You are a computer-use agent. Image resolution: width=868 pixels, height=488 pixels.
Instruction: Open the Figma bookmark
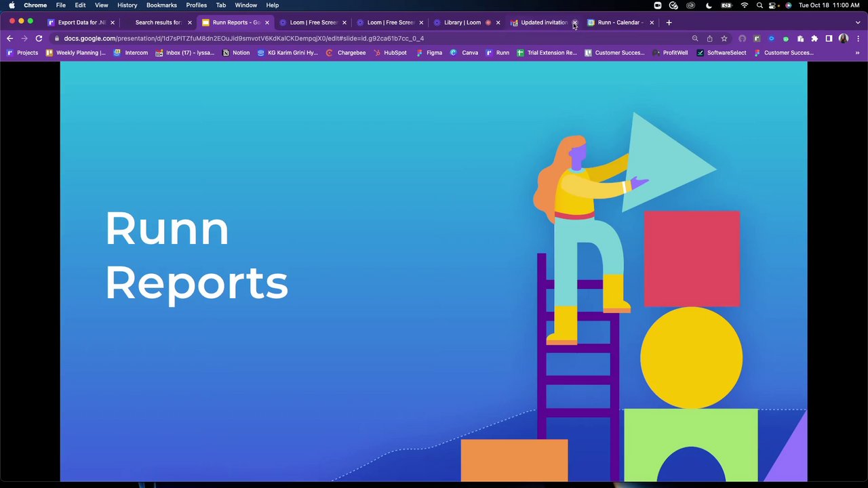[x=429, y=53]
